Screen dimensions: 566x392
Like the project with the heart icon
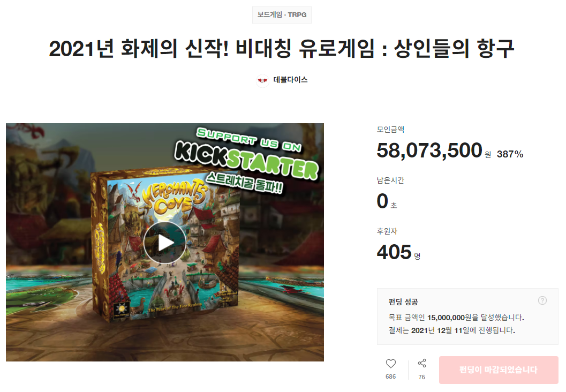tap(390, 364)
